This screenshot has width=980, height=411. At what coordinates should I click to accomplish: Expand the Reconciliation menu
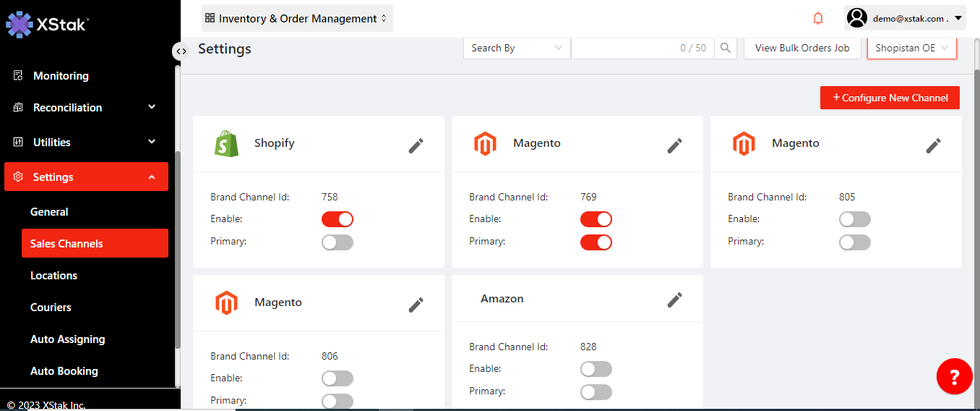[85, 108]
